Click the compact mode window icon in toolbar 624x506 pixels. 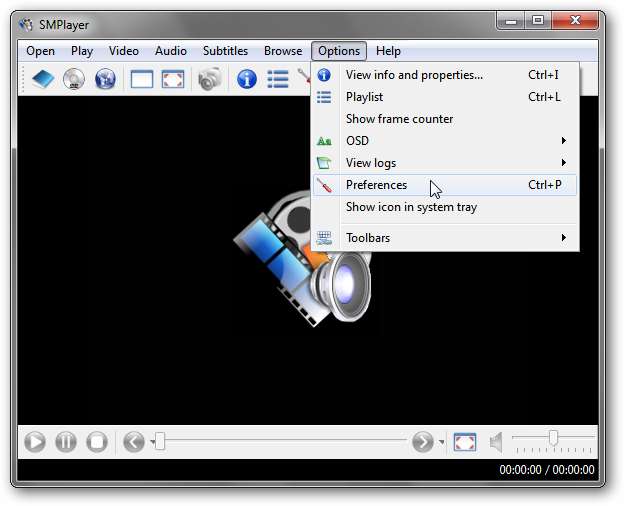coord(142,79)
